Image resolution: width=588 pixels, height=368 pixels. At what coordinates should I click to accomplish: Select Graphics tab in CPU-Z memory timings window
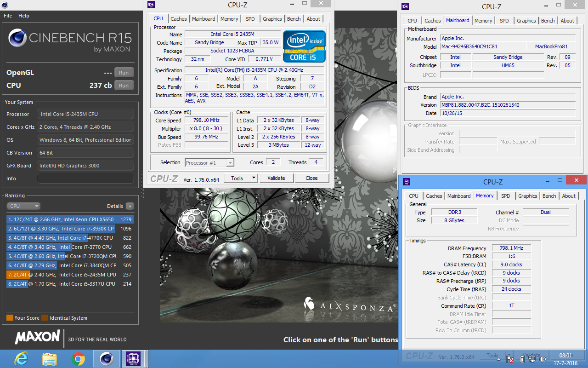[528, 196]
